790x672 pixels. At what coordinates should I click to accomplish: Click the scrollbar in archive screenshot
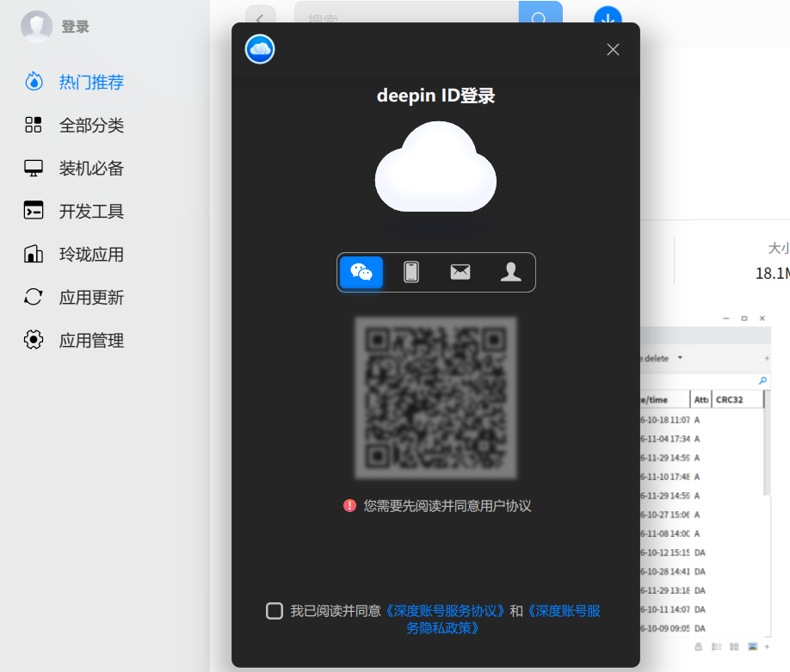point(767,443)
